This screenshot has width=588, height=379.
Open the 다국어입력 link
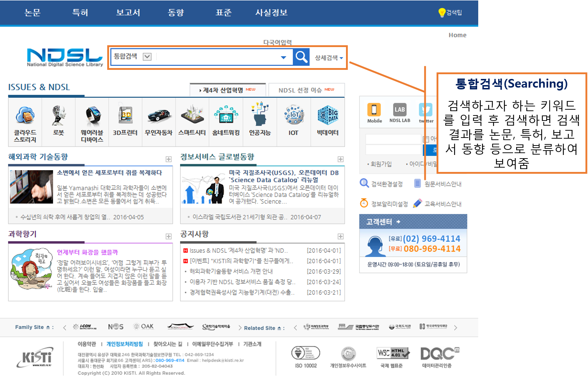pos(278,42)
